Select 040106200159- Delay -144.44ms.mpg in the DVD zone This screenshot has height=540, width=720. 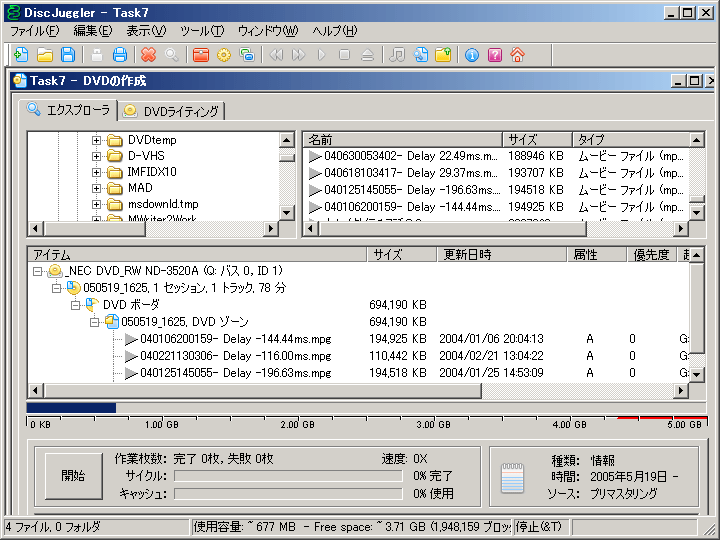[236, 339]
